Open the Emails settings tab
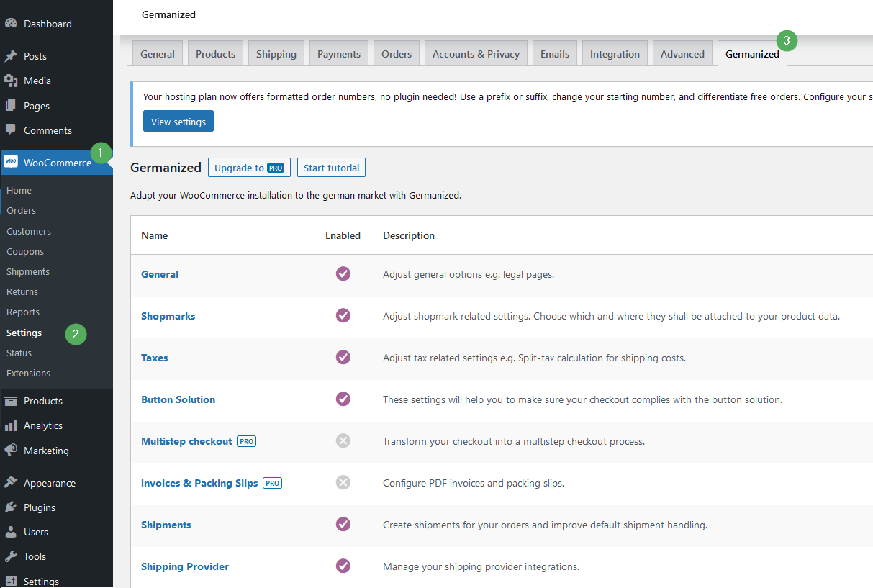 point(555,54)
